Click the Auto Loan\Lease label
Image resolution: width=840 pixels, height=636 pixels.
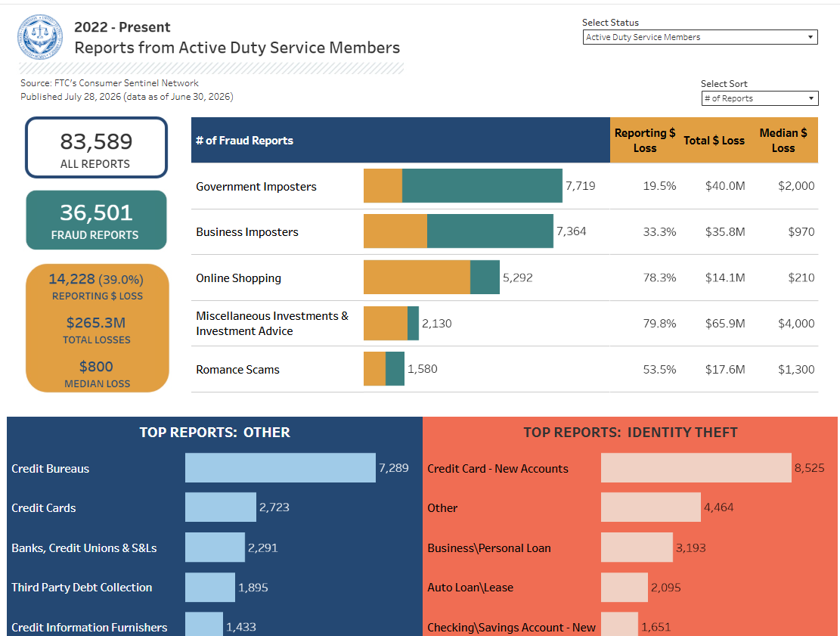point(470,588)
